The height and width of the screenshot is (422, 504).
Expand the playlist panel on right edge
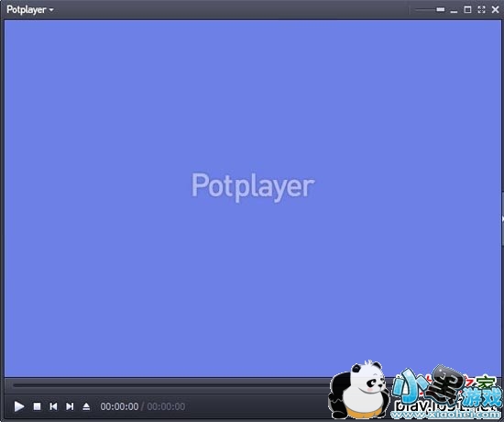502,219
